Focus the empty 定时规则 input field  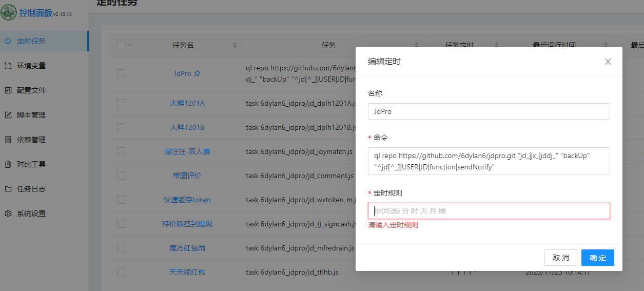[x=489, y=211]
